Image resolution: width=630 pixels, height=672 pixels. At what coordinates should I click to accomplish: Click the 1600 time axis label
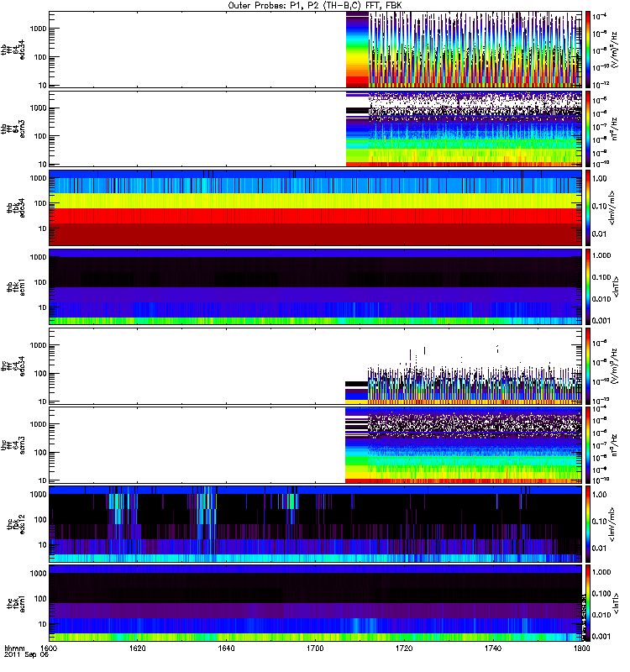point(50,649)
